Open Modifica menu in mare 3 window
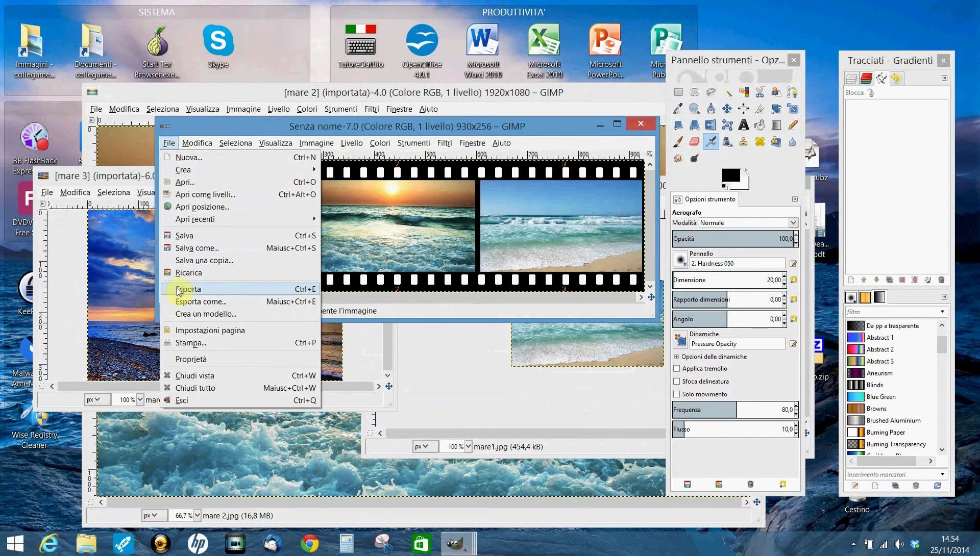 75,192
